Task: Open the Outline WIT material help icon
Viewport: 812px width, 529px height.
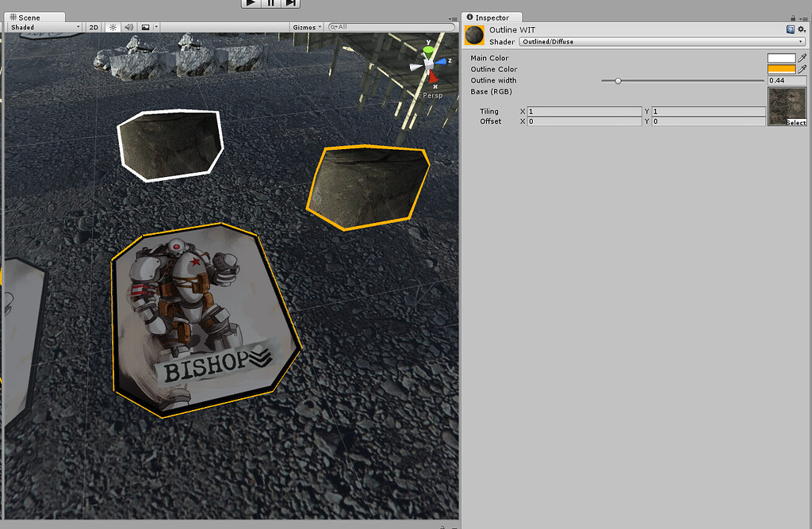Action: [788, 29]
